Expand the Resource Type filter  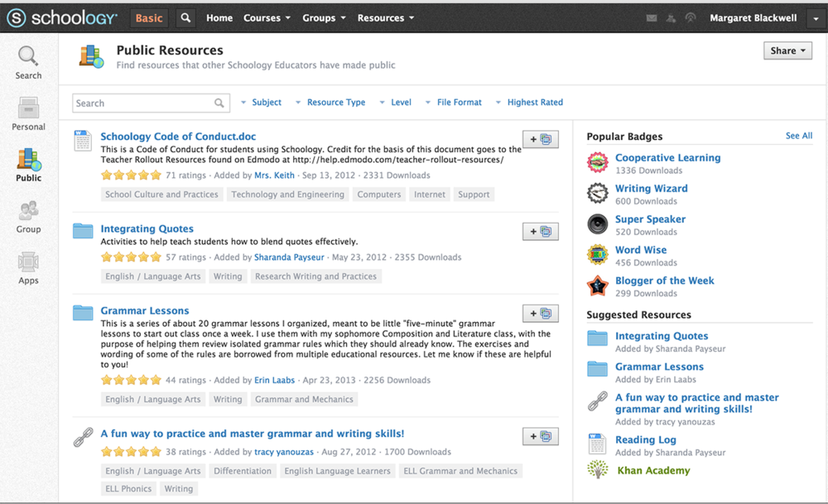point(330,103)
